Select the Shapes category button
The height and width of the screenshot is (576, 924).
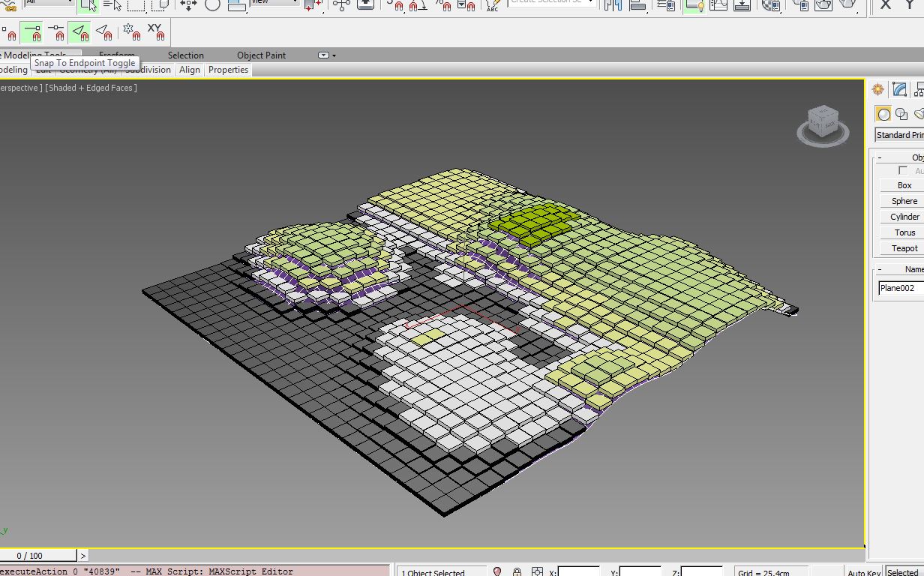pos(901,114)
